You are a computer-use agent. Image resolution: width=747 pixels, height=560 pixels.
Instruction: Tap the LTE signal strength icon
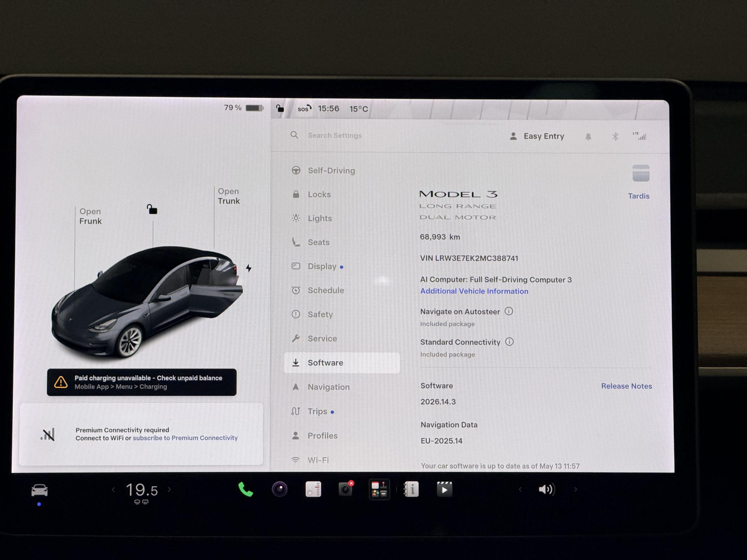pyautogui.click(x=639, y=136)
